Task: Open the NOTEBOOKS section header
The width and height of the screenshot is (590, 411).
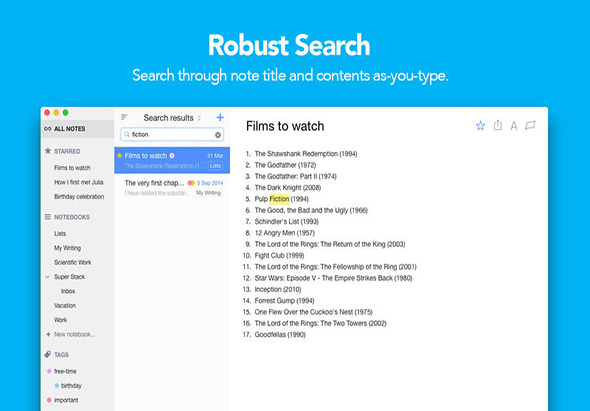Action: click(x=72, y=217)
